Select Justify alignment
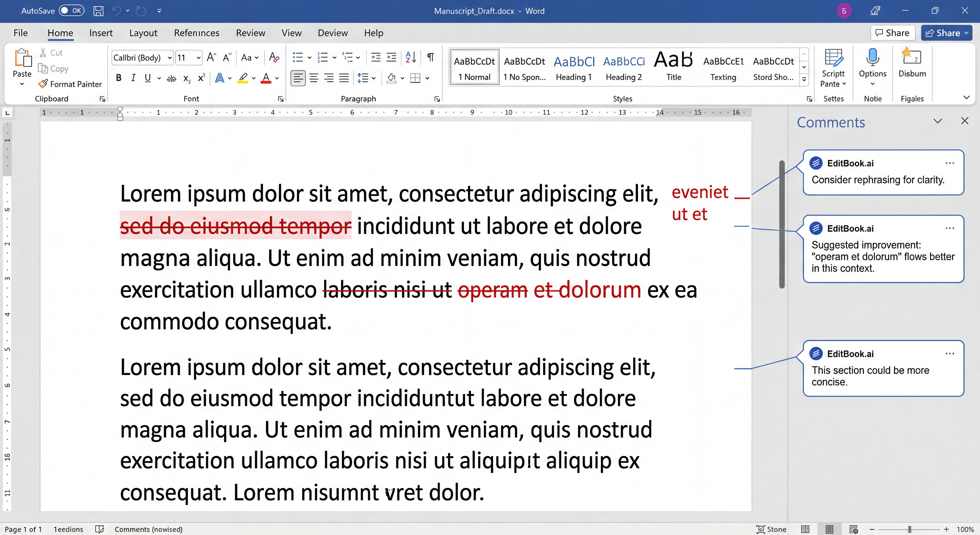980x535 pixels. tap(344, 78)
